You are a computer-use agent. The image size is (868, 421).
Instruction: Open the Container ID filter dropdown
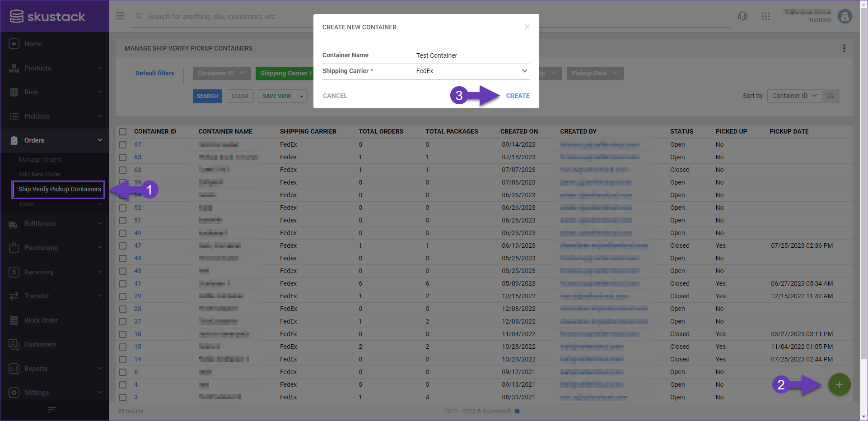click(221, 73)
